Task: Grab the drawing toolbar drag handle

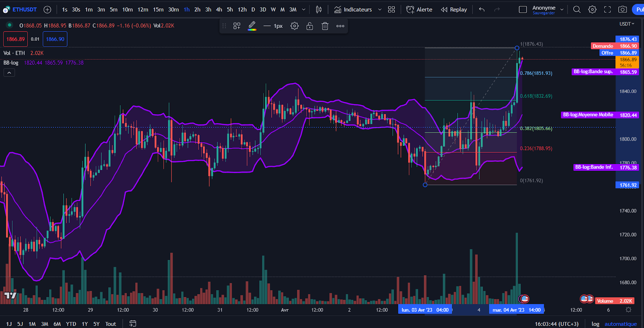Action: [224, 26]
